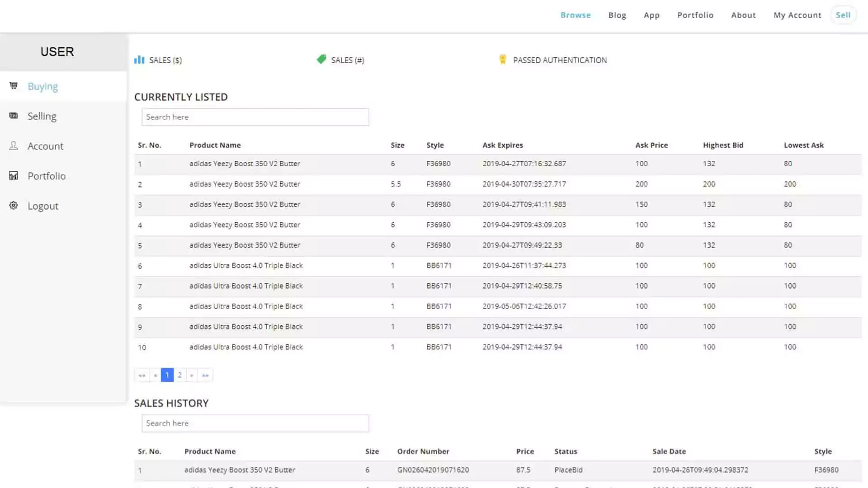Open Portfolio from the sidebar

[63, 176]
